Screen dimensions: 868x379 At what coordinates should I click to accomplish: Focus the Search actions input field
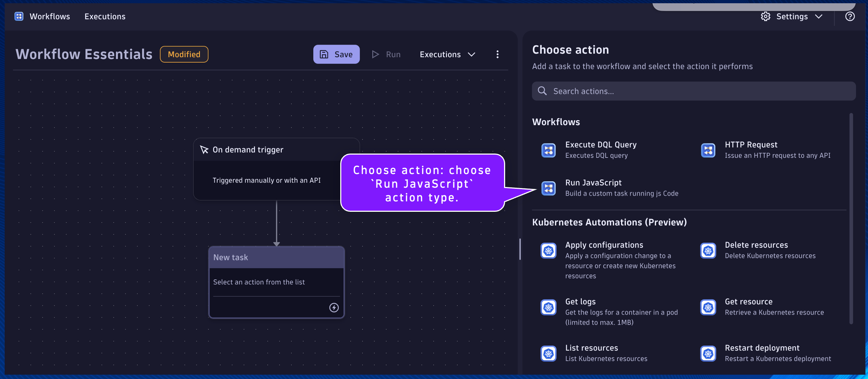(694, 91)
